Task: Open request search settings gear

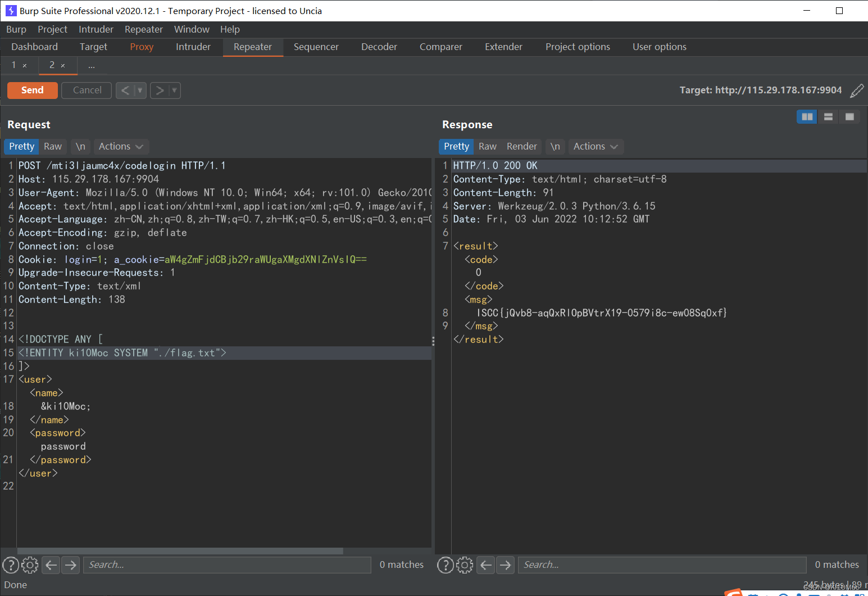Action: pos(30,565)
